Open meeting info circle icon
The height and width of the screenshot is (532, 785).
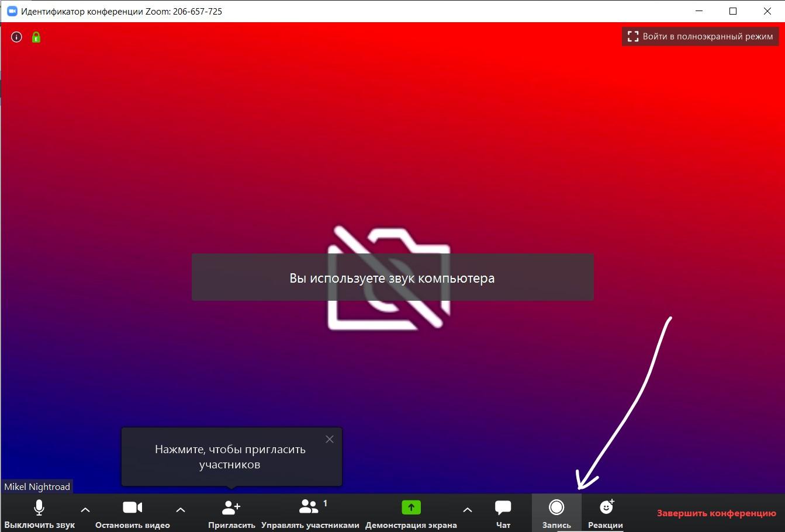coord(16,37)
